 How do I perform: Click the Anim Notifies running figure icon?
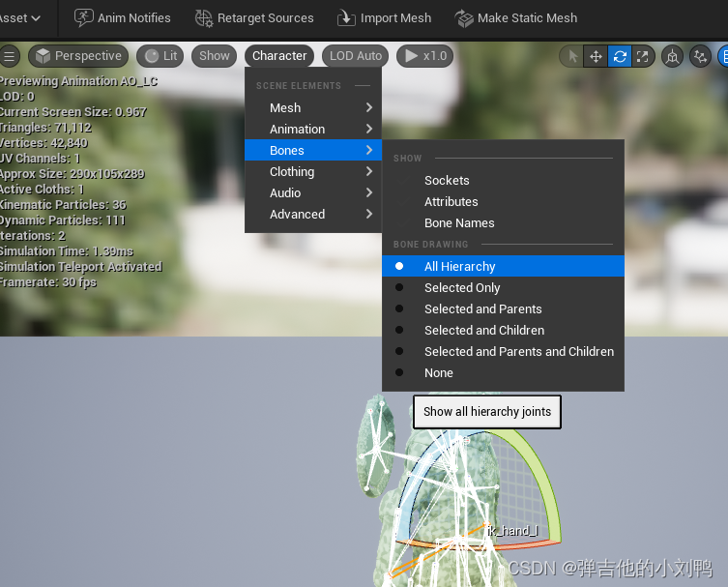83,18
